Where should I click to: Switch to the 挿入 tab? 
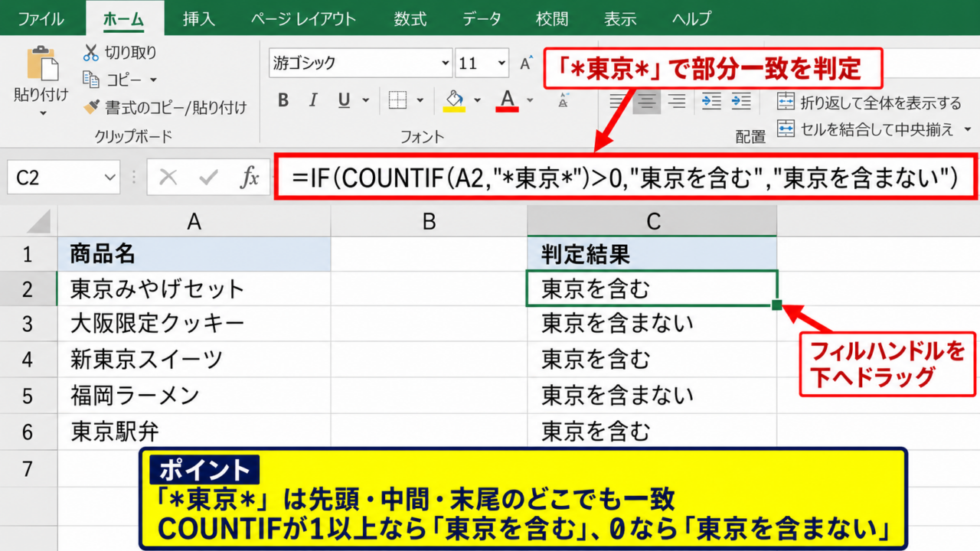(x=198, y=18)
